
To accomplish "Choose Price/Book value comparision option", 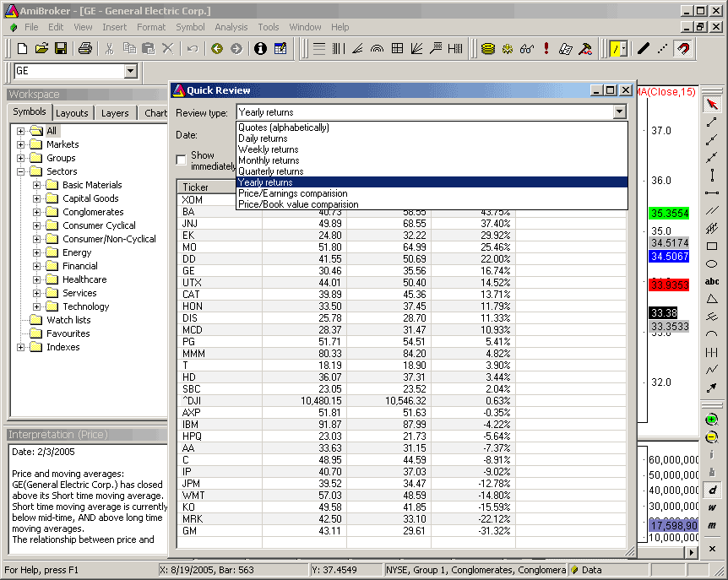I will 432,204.
